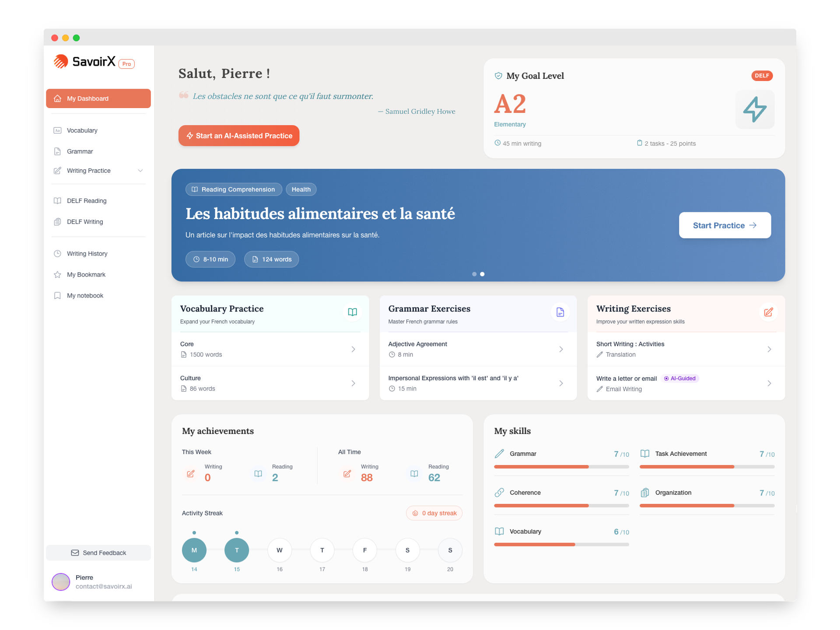Select Thursday 17 in activity streak
840x630 pixels.
pyautogui.click(x=322, y=550)
